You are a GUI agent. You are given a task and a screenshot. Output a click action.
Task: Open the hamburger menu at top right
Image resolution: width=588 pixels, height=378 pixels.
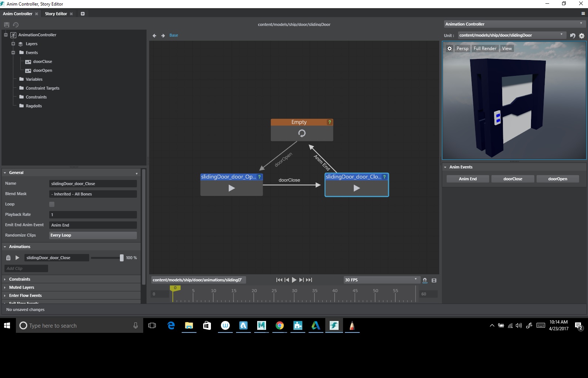(x=583, y=14)
